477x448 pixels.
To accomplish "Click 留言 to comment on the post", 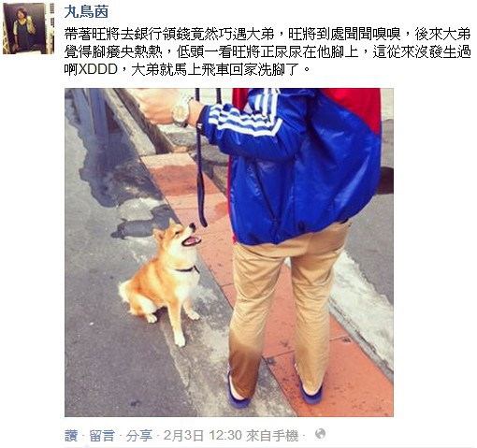I will click(102, 436).
